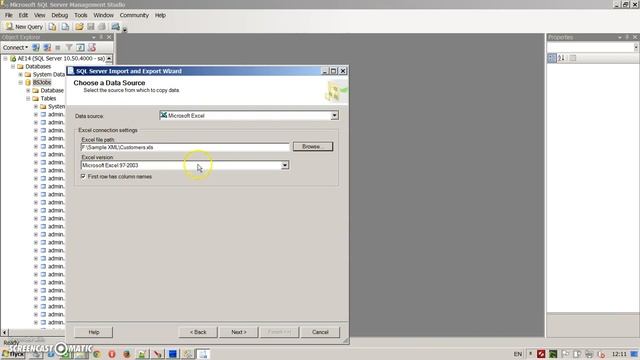The image size is (640, 360).
Task: Click the Open File folder icon in toolbar
Action: pos(79,27)
